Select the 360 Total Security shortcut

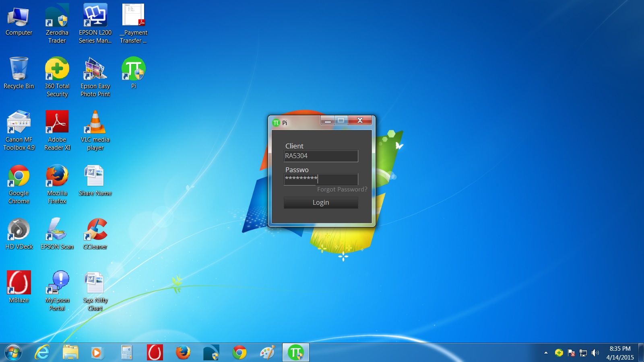coord(57,77)
